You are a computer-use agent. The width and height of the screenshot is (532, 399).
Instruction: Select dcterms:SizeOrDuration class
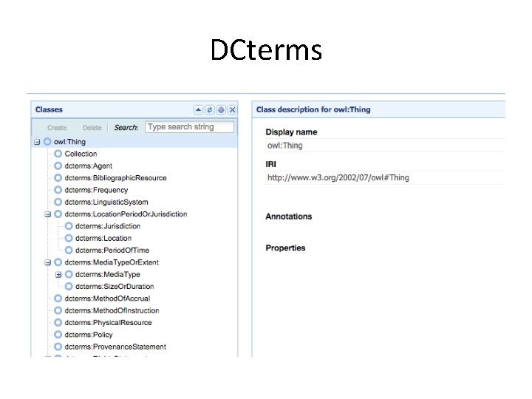click(115, 287)
